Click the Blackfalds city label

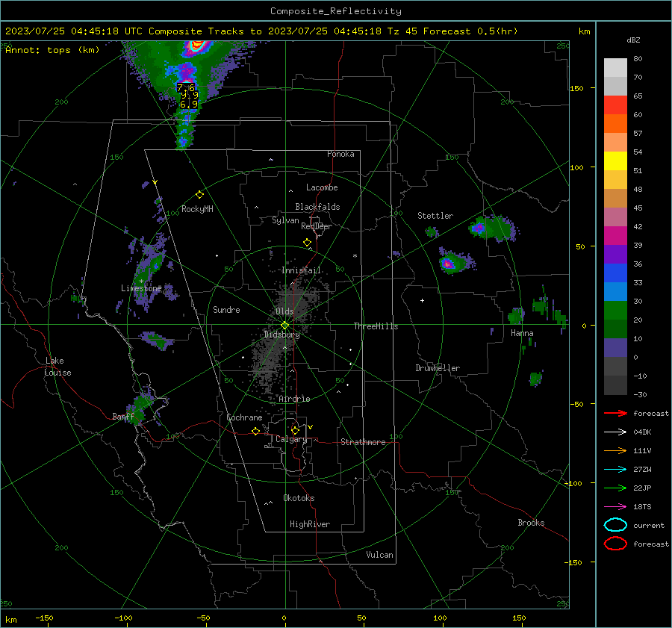tap(317, 207)
